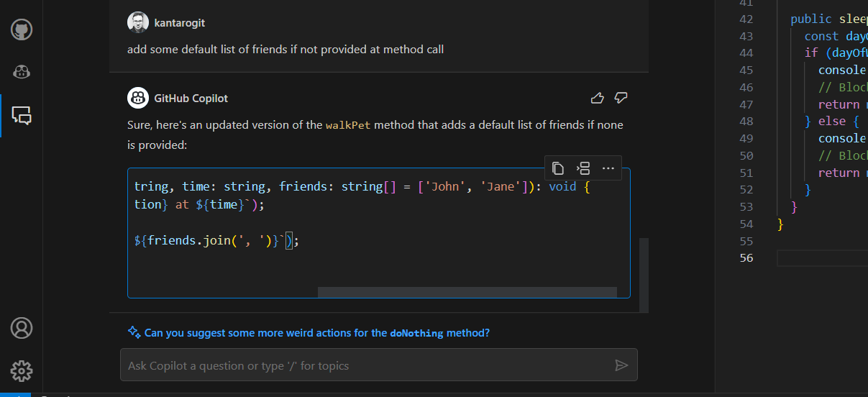The height and width of the screenshot is (397, 868).
Task: Click the 'Ask Copilot a question' input field
Action: 379,365
